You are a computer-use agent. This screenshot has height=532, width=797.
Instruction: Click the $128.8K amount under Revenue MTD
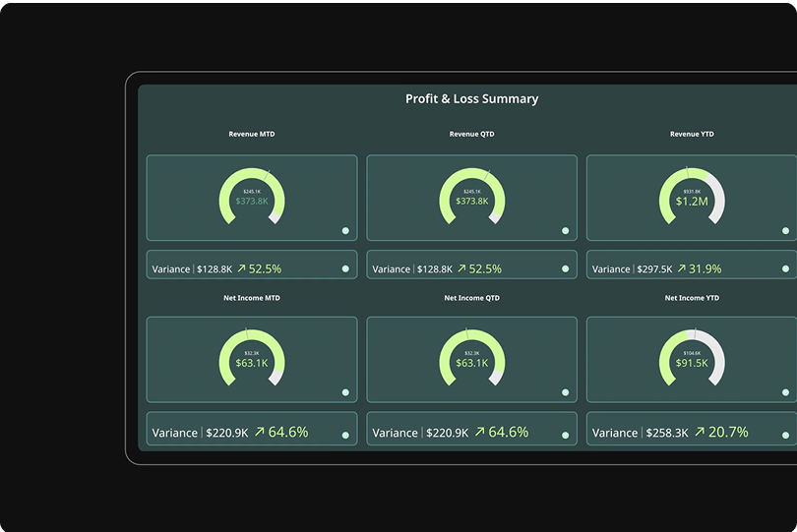tap(215, 269)
